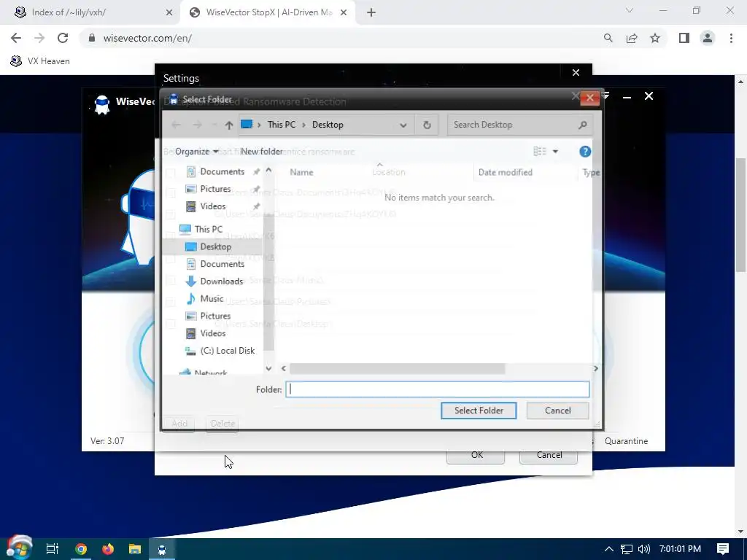
Task: Sort by the Date modified column
Action: [505, 172]
